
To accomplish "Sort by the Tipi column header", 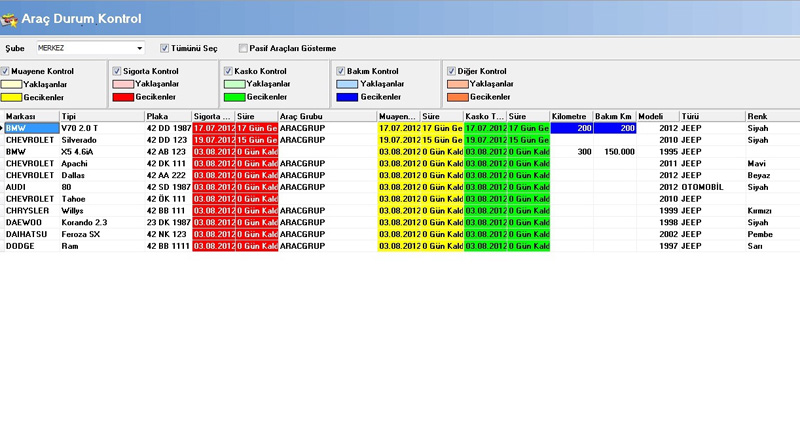I will pyautogui.click(x=102, y=116).
